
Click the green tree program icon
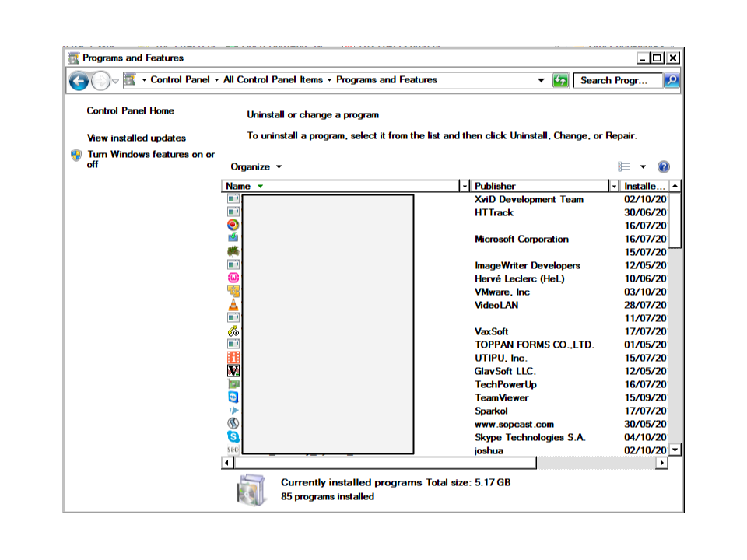coord(233,251)
